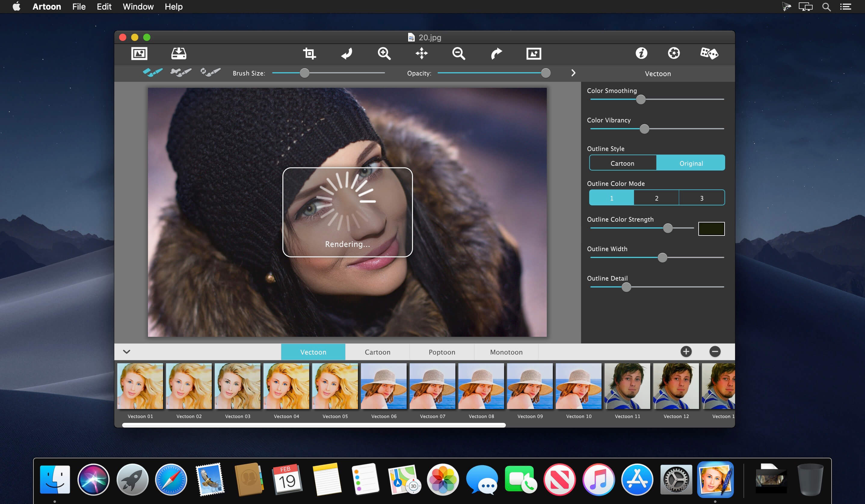This screenshot has height=504, width=865.
Task: Open the File menu
Action: 78,7
